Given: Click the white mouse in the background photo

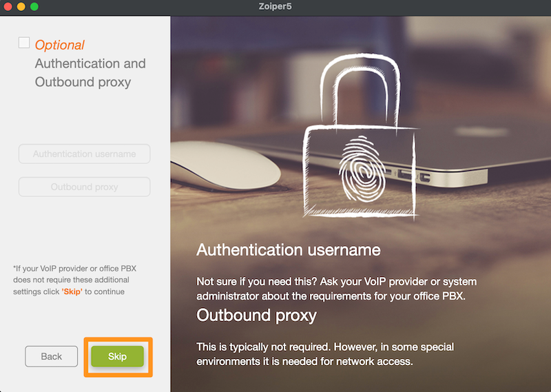Looking at the screenshot, I should [225, 165].
